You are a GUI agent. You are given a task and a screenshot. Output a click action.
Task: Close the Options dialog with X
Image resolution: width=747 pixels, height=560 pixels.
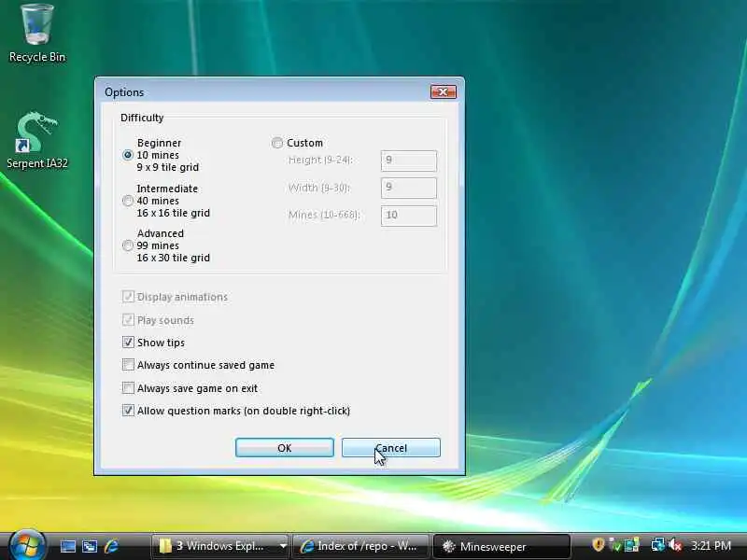tap(443, 91)
